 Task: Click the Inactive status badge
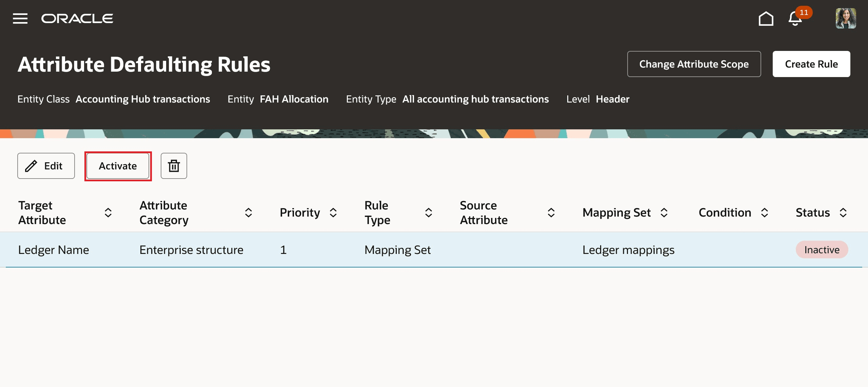822,250
